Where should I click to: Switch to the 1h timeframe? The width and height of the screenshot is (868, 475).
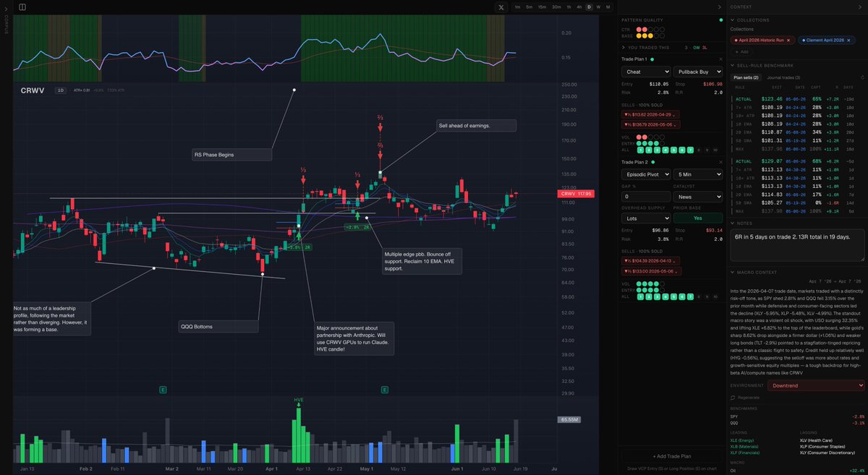click(569, 7)
